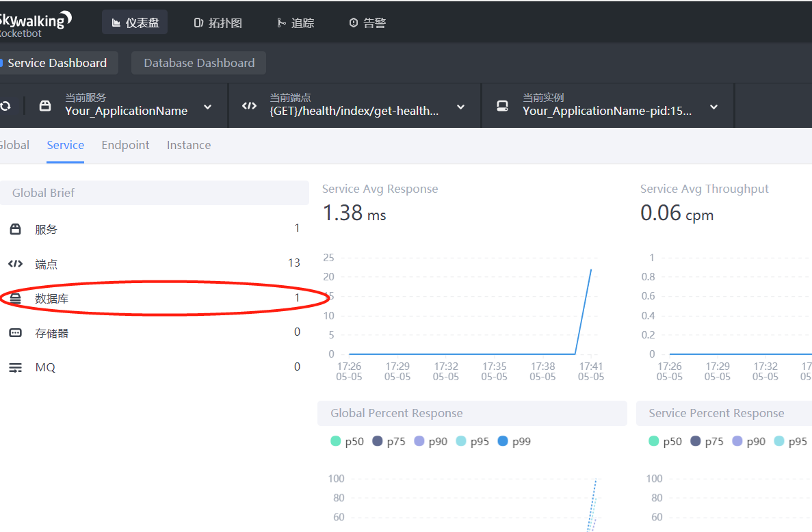Click the Service Percent Response header

724,413
